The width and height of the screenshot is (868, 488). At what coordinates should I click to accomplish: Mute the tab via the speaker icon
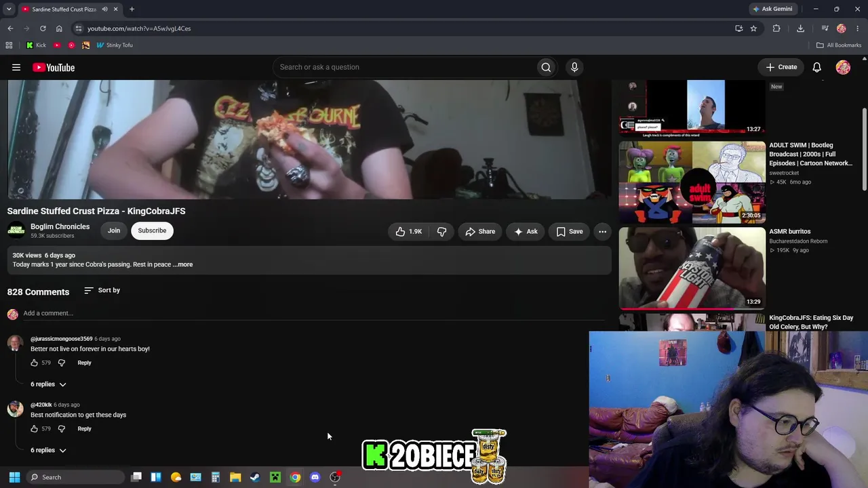104,9
